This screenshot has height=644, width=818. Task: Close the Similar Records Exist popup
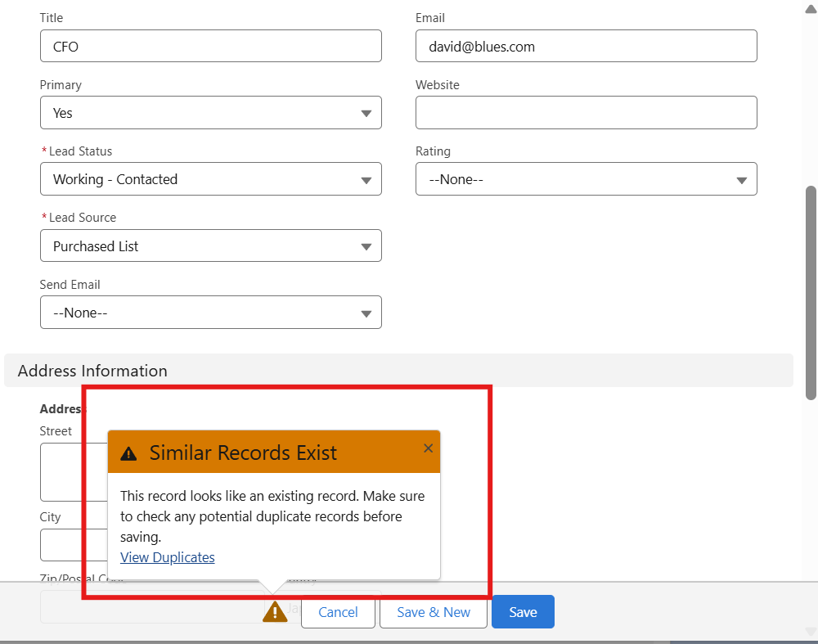coord(428,448)
